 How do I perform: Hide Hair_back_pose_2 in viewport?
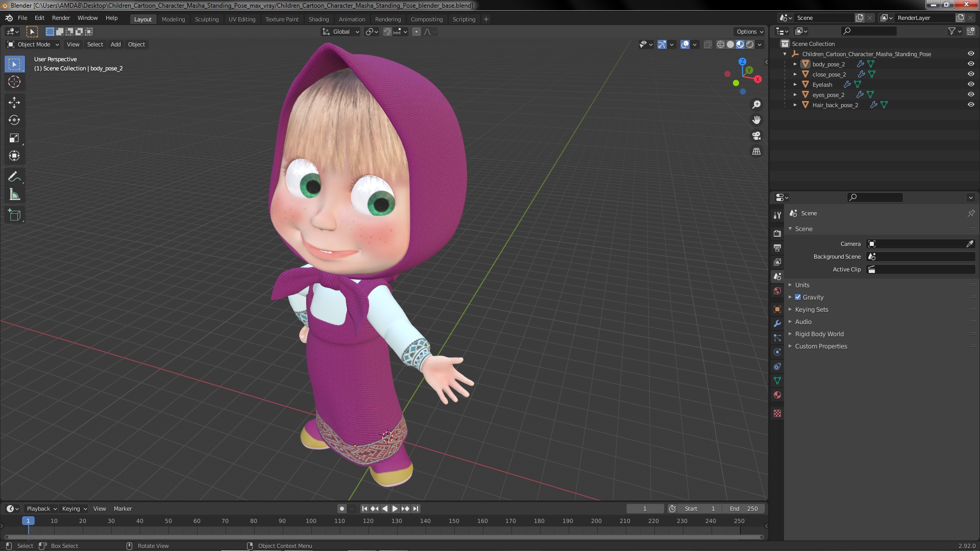tap(971, 105)
